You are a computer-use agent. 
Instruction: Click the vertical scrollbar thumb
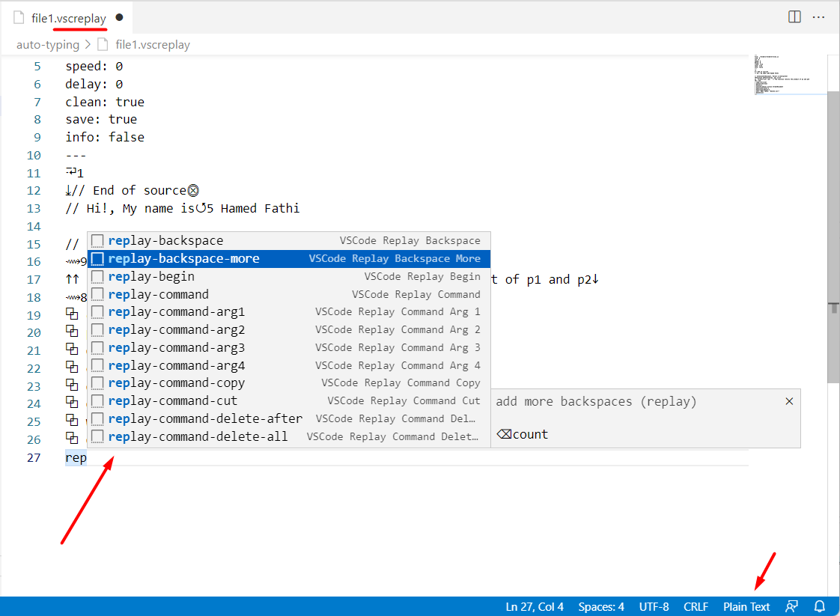pyautogui.click(x=833, y=237)
